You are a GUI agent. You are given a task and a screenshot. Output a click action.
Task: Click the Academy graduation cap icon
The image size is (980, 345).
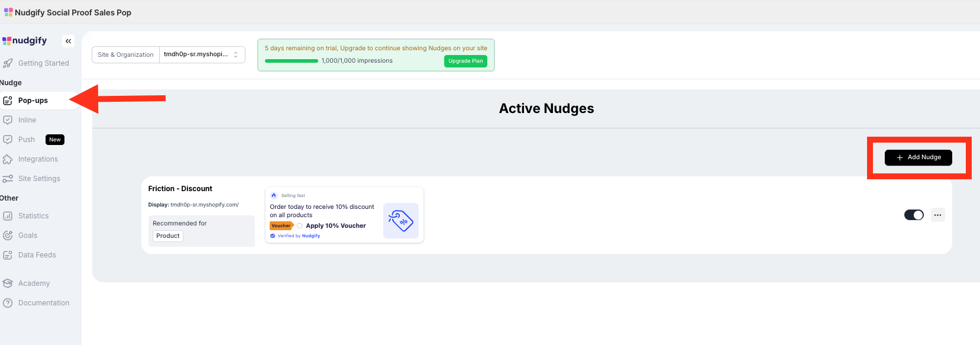(8, 283)
